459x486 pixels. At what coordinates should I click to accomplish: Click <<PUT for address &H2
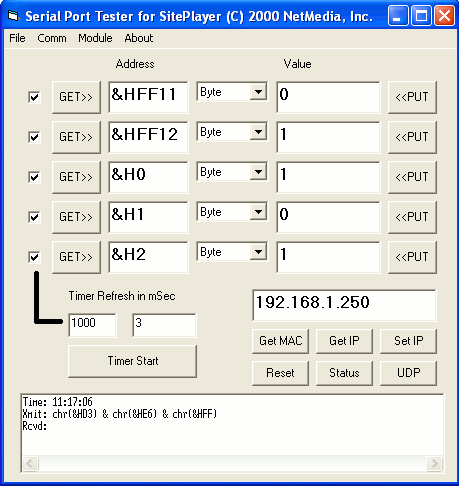[x=412, y=257]
